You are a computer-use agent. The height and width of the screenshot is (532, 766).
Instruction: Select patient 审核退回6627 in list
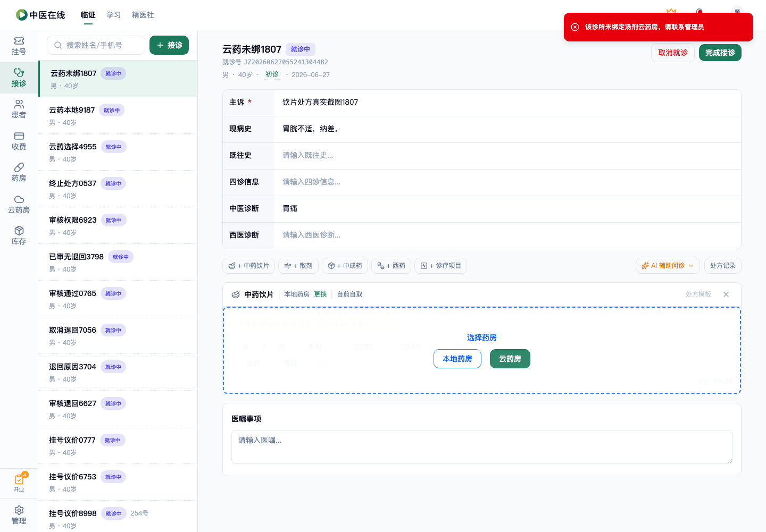tap(118, 409)
